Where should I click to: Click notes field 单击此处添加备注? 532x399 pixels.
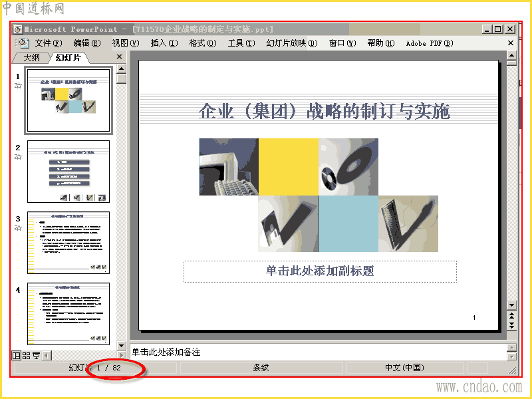pyautogui.click(x=319, y=352)
